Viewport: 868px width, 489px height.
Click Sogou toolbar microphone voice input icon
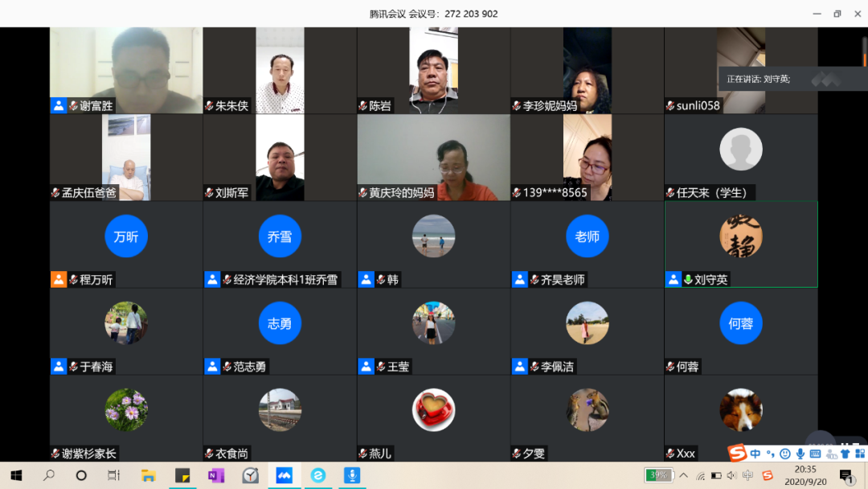point(800,454)
